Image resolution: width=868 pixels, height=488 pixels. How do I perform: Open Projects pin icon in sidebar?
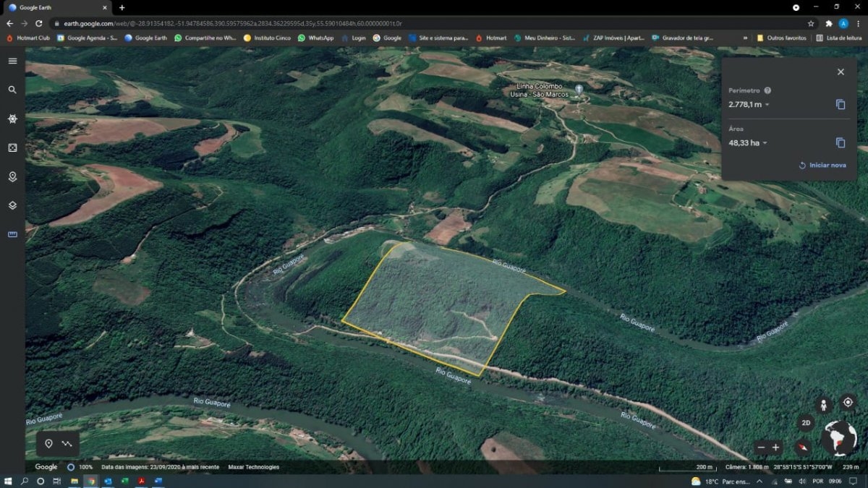12,176
